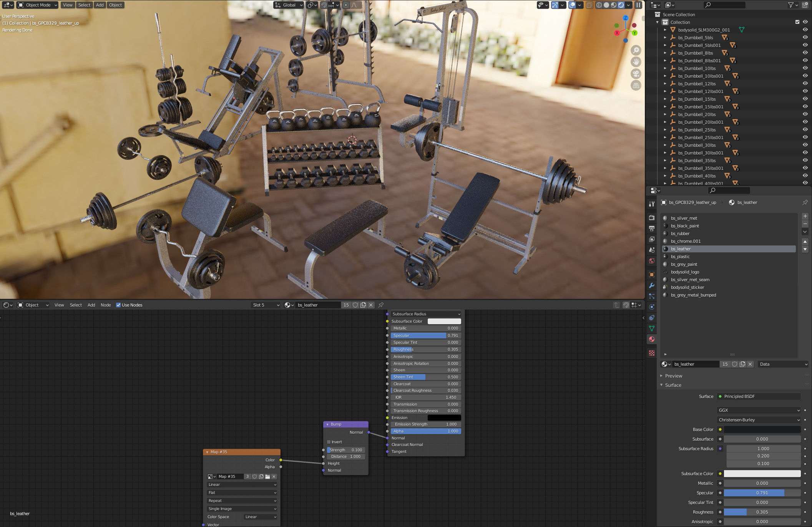Add new material slot with plus button
812x527 pixels.
tap(805, 216)
